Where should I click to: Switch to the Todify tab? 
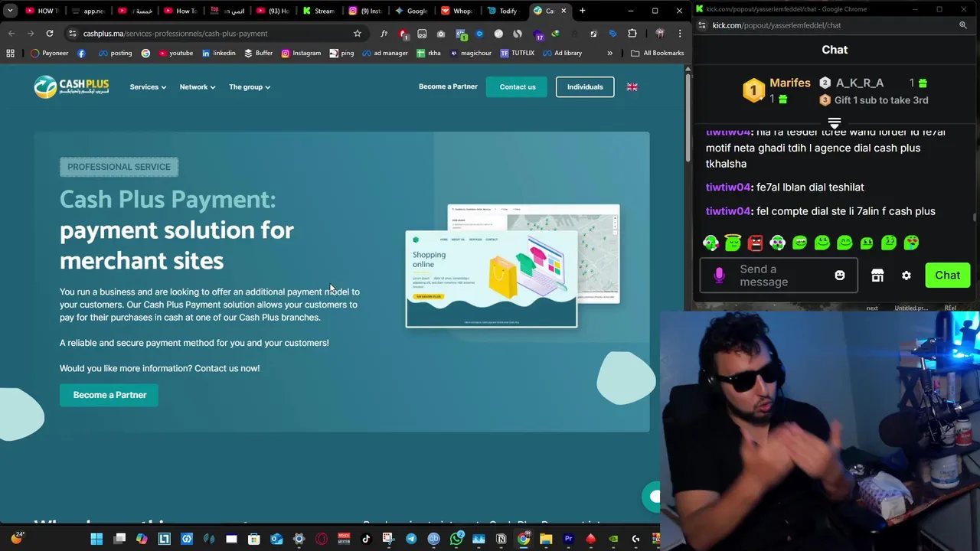coord(503,11)
